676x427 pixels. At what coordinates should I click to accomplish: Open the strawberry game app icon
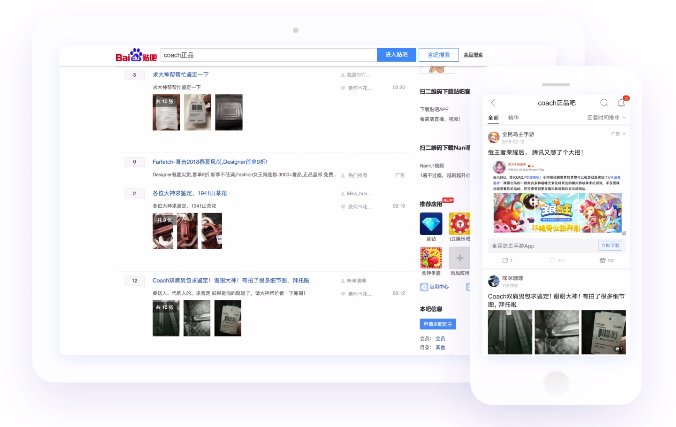[431, 258]
